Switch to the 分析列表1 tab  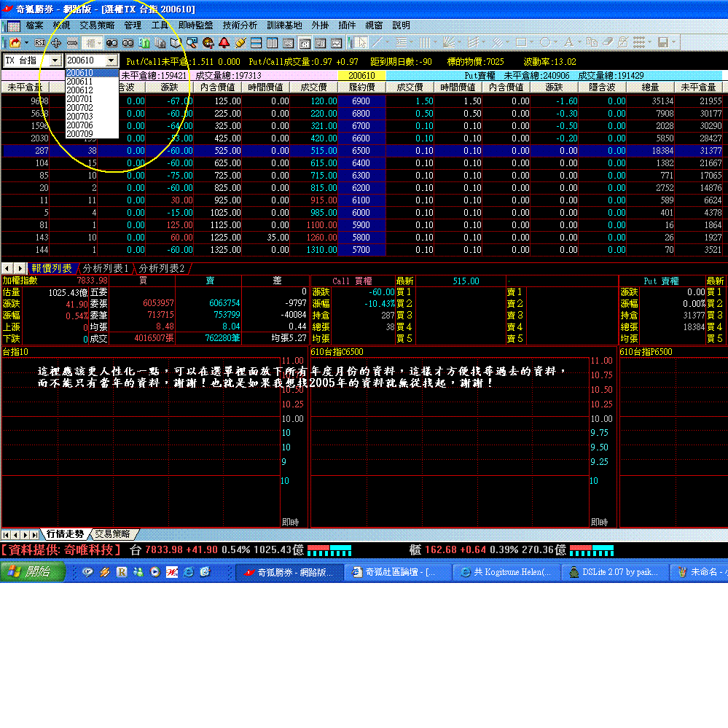point(106,268)
